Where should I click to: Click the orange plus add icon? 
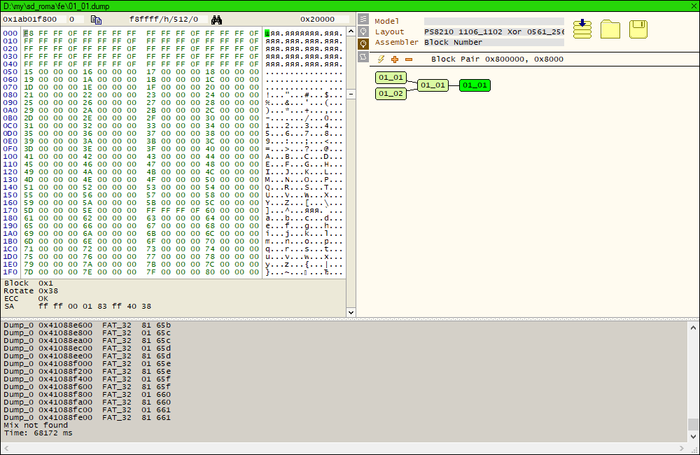click(394, 59)
